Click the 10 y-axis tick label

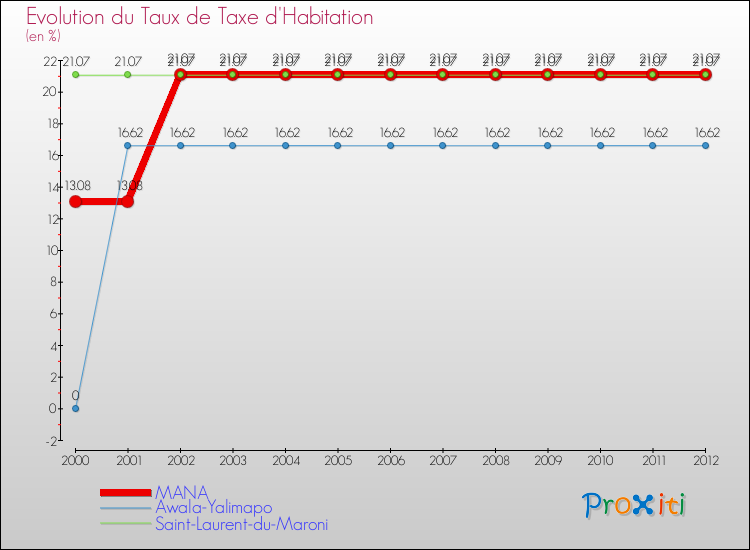click(52, 251)
